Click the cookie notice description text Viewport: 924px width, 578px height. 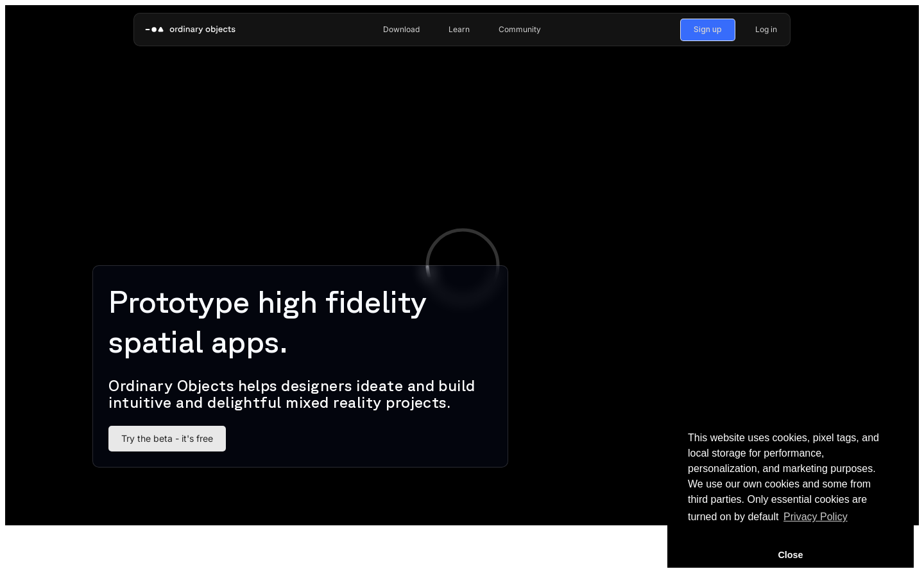783,477
